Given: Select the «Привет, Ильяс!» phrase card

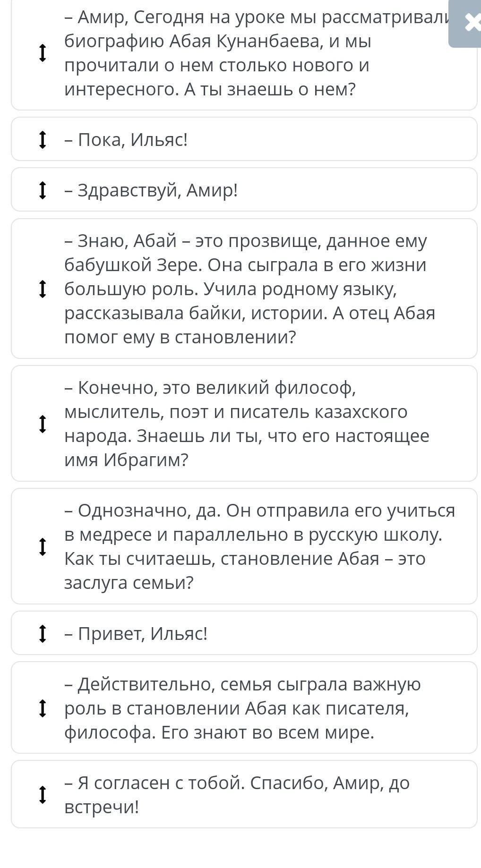Looking at the screenshot, I should 244,633.
